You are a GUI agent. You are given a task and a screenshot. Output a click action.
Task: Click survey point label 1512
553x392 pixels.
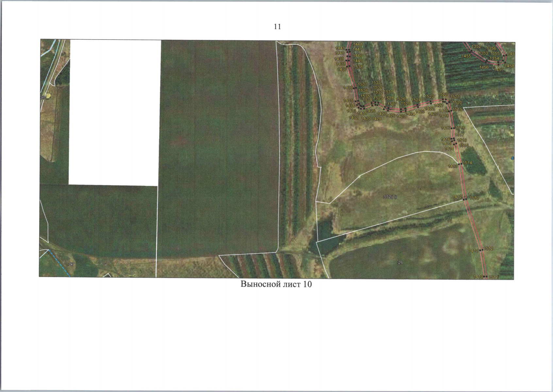coord(489,249)
